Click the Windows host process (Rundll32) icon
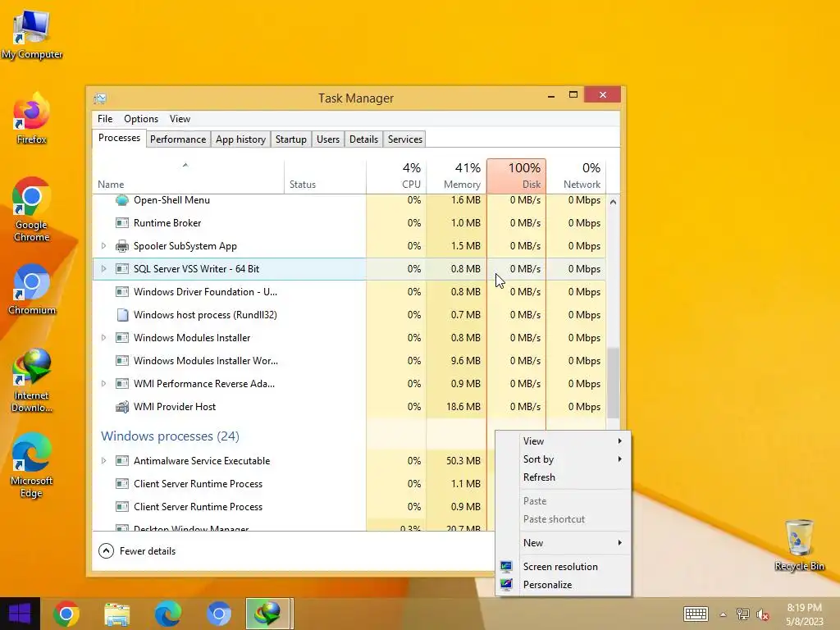Image resolution: width=840 pixels, height=630 pixels. point(122,315)
